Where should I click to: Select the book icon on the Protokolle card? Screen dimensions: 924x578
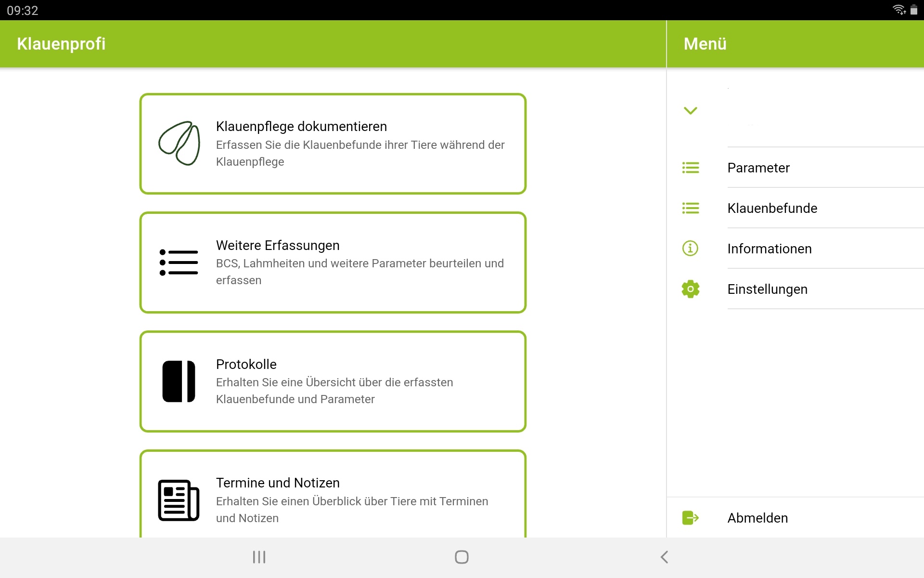pyautogui.click(x=179, y=381)
